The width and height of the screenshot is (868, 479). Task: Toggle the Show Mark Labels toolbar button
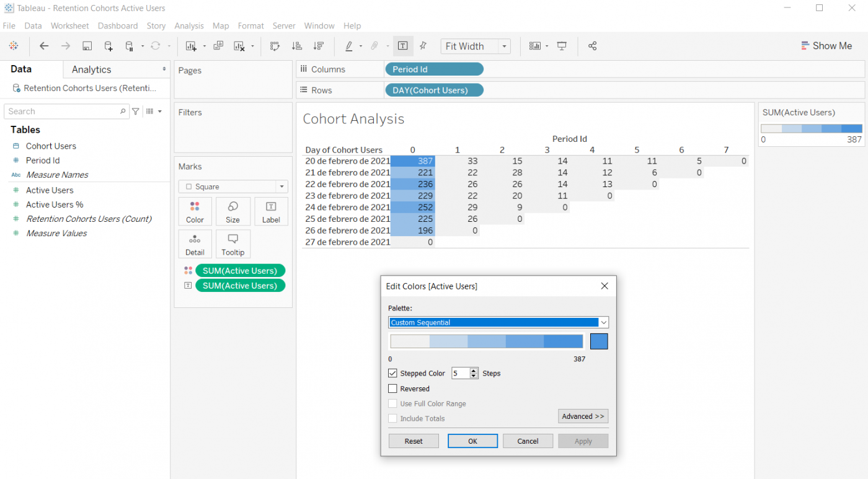point(402,46)
